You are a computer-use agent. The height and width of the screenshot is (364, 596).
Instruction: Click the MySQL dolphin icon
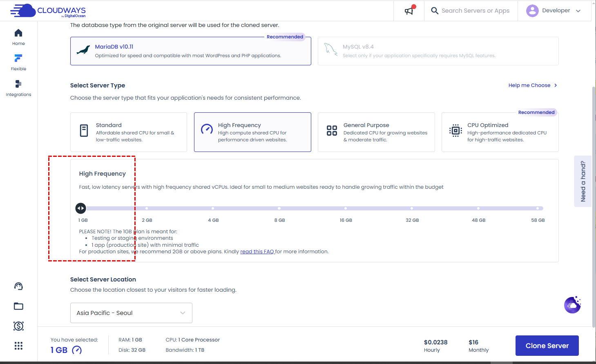point(331,50)
